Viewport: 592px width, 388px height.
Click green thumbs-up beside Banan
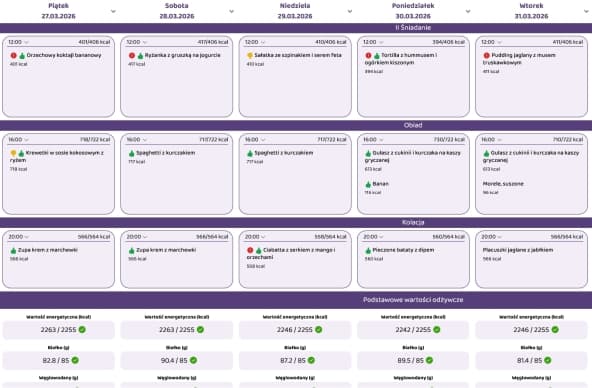[368, 184]
